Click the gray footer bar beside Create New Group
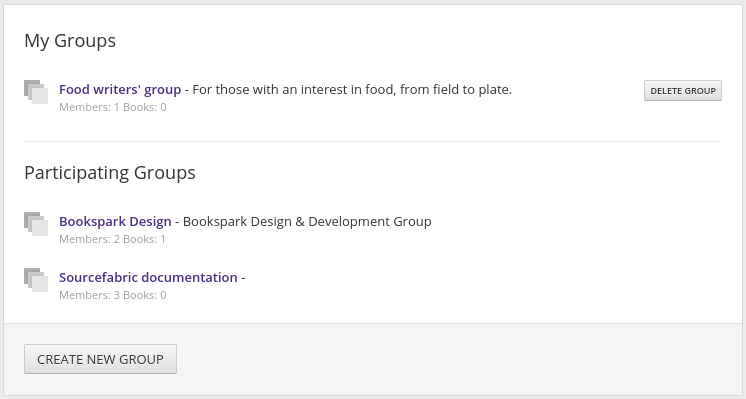Viewport: 746px width, 399px height. 457,359
